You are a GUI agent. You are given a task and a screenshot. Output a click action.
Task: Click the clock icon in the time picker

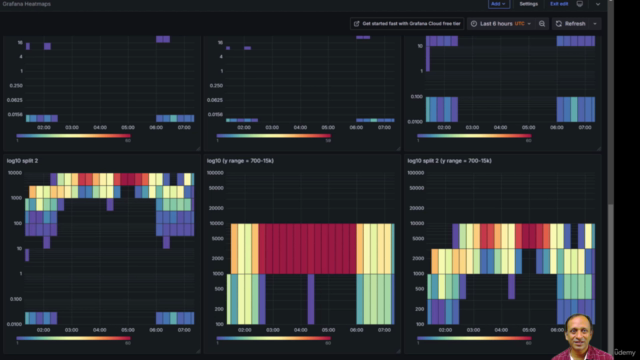[474, 24]
